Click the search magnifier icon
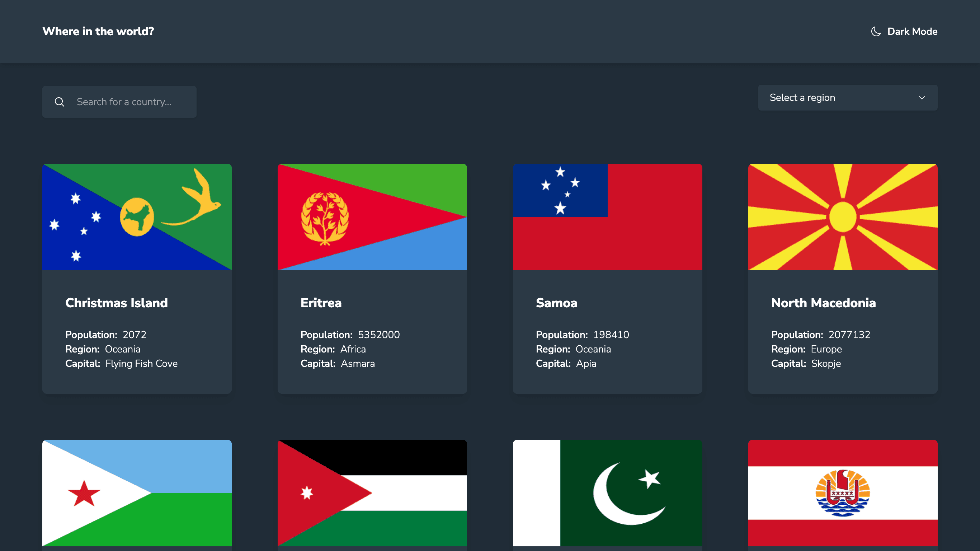Viewport: 980px width, 551px height. [59, 102]
